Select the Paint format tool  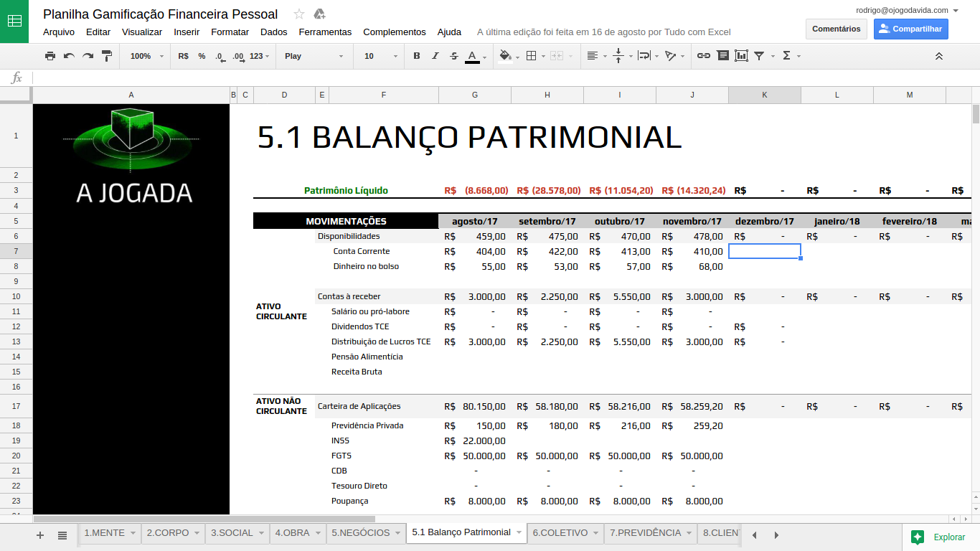coord(107,56)
